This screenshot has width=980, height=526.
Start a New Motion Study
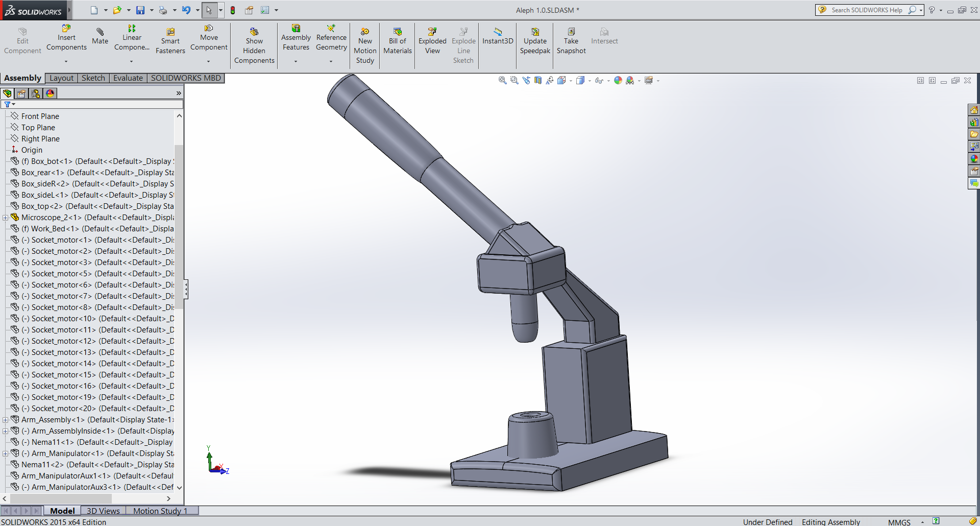pos(365,46)
